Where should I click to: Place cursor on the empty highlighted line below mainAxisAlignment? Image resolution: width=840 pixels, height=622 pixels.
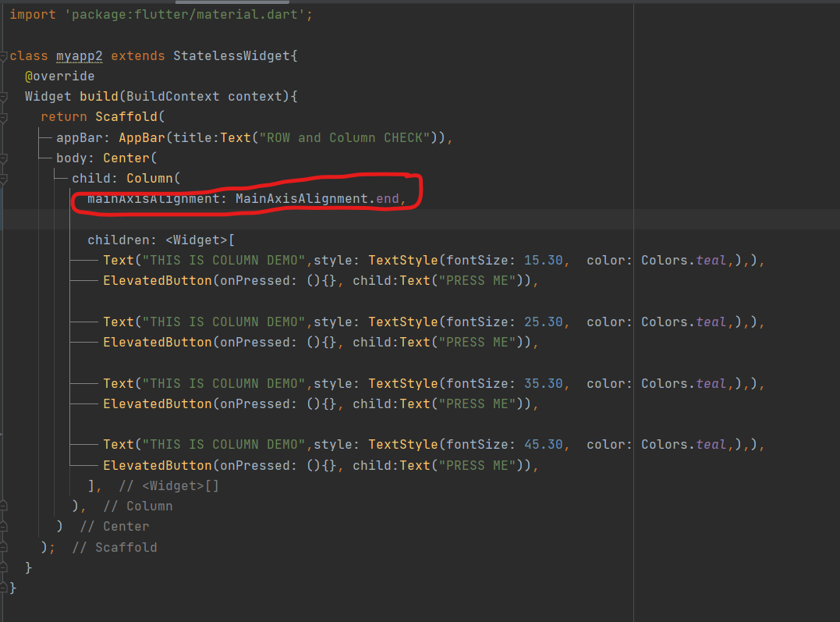pos(420,220)
